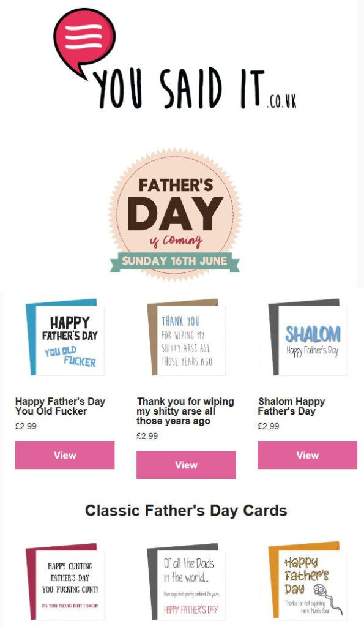This screenshot has height=627, width=364.
Task: Open the Shalom Happy Father's Day card image
Action: (x=307, y=337)
